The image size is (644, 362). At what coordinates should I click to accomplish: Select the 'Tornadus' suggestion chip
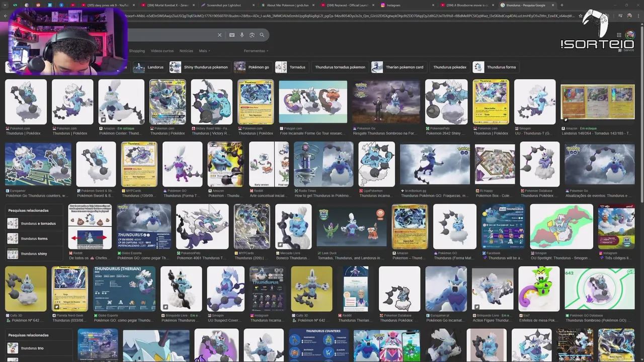click(291, 67)
